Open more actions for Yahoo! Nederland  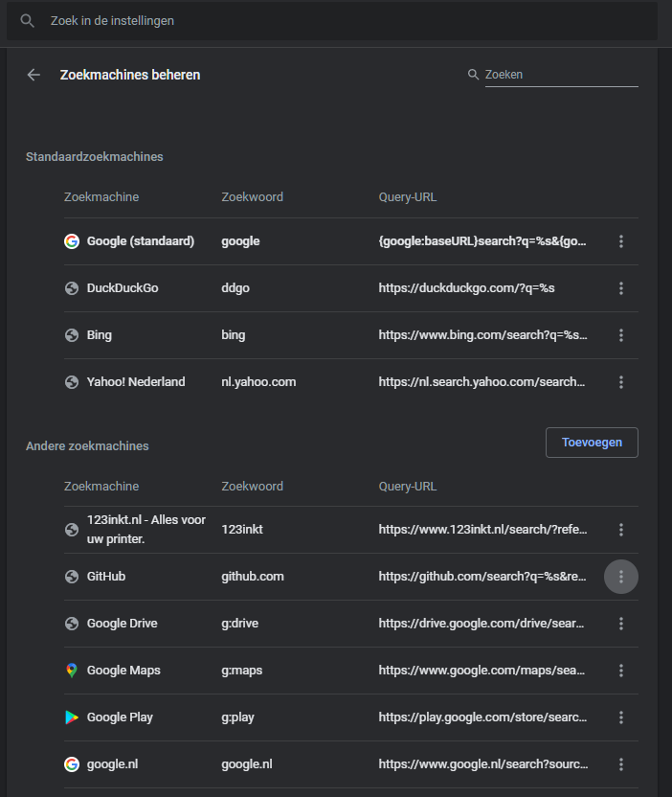(621, 382)
